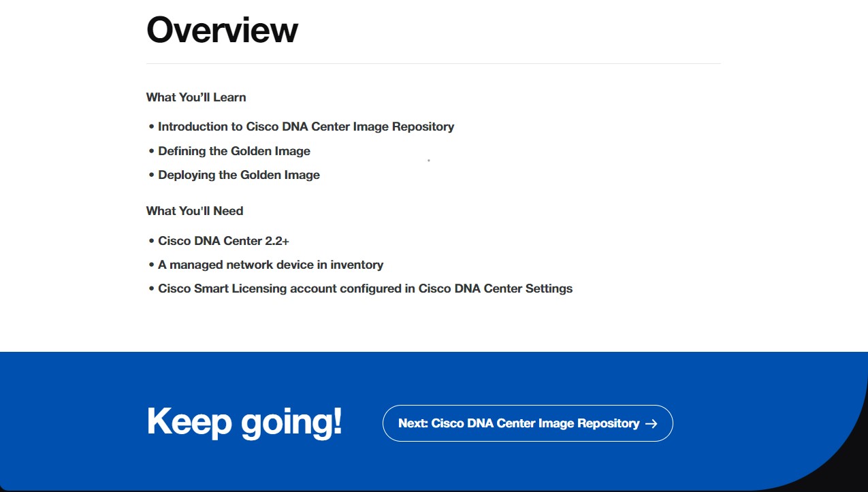The image size is (868, 492).
Task: Select the Overview heading
Action: tap(223, 29)
